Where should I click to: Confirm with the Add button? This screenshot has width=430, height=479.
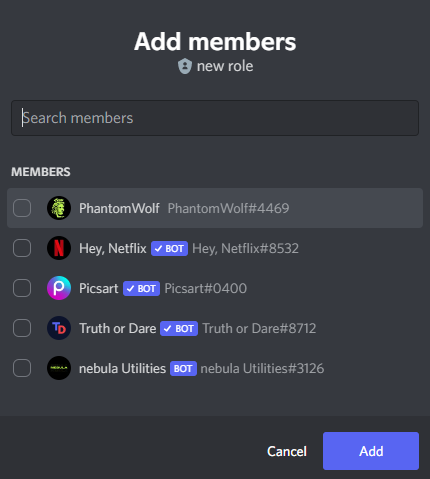[371, 451]
